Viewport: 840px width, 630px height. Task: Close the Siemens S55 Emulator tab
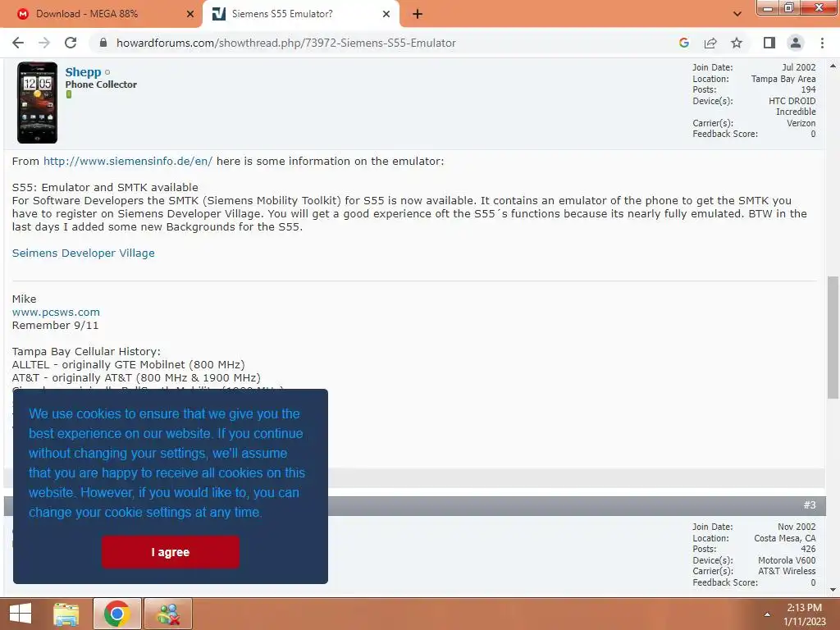386,14
